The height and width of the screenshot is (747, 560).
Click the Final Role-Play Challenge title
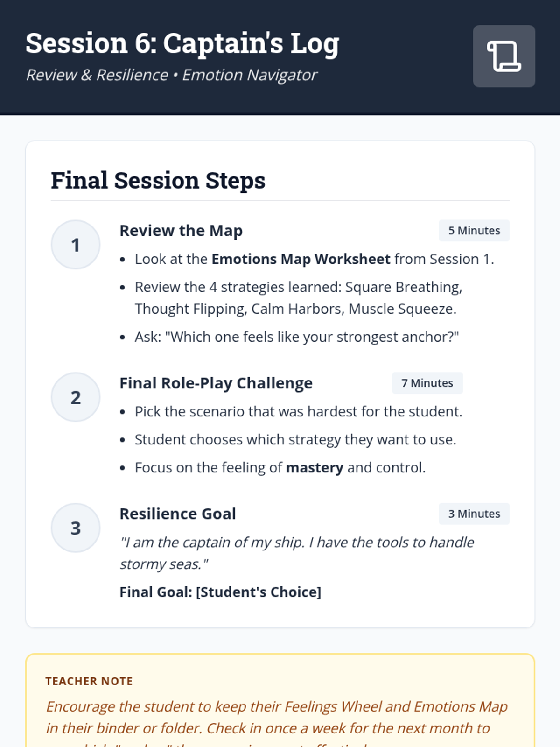pyautogui.click(x=216, y=383)
